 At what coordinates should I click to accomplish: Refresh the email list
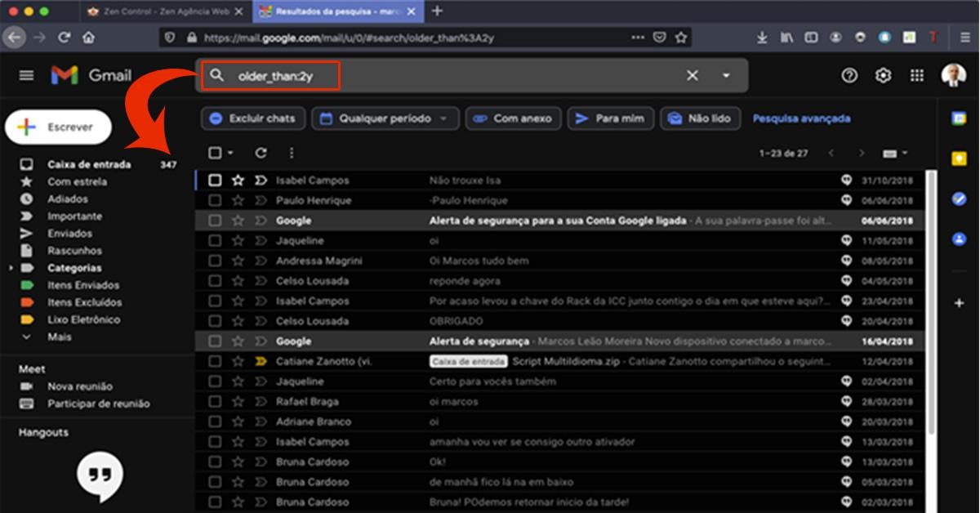[x=259, y=152]
